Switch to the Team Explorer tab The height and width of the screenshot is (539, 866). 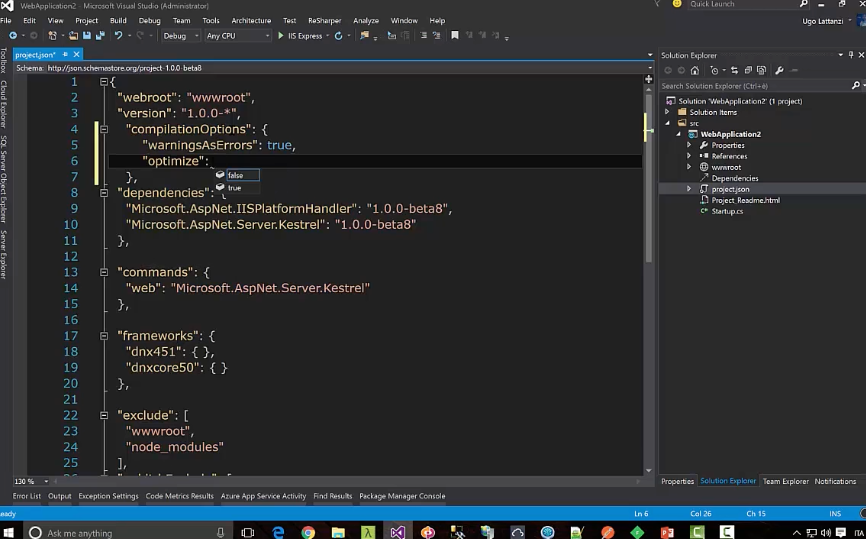click(x=785, y=482)
